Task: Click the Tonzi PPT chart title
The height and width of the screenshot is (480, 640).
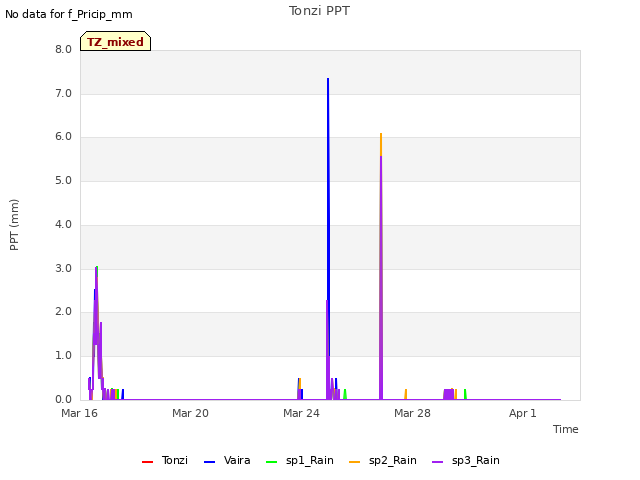Action: (319, 11)
